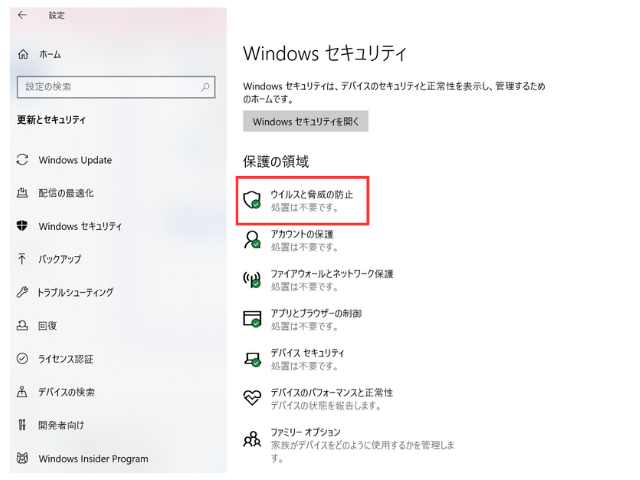Select 回復 in the sidebar
Viewport: 640px width, 480px height.
coord(47,326)
